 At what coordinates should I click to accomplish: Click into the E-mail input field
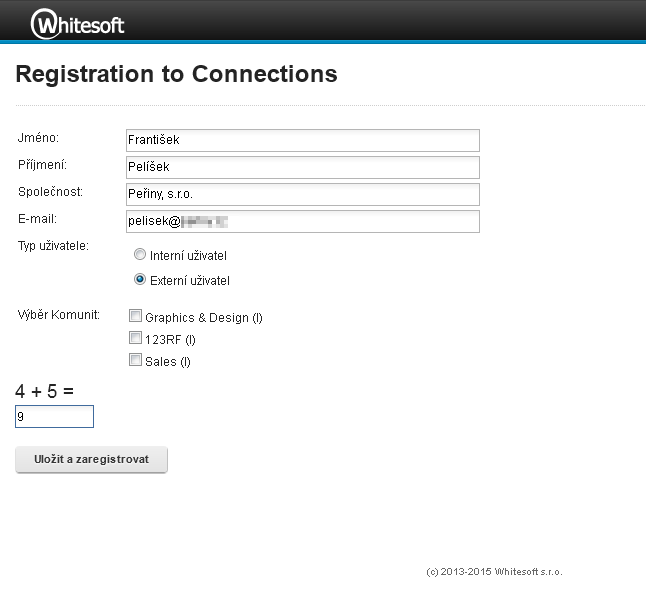[302, 221]
